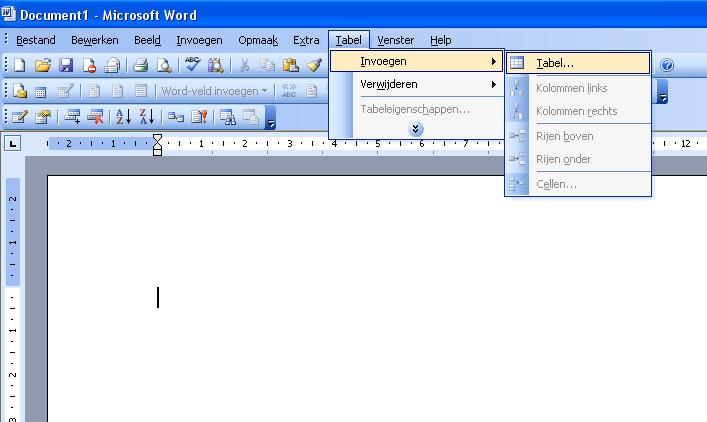Viewport: 707px width, 422px height.
Task: Select Rijen boven in the submenu
Action: coord(578,136)
